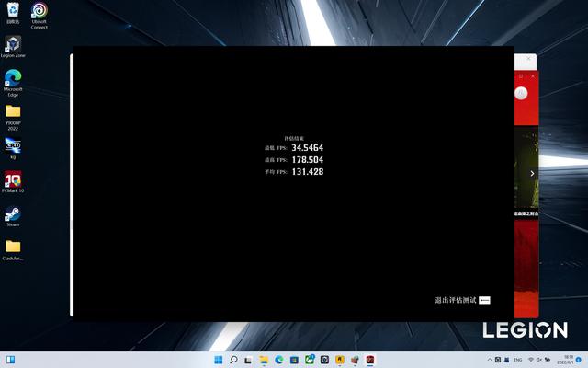Open Steam from the desktop

(x=13, y=213)
